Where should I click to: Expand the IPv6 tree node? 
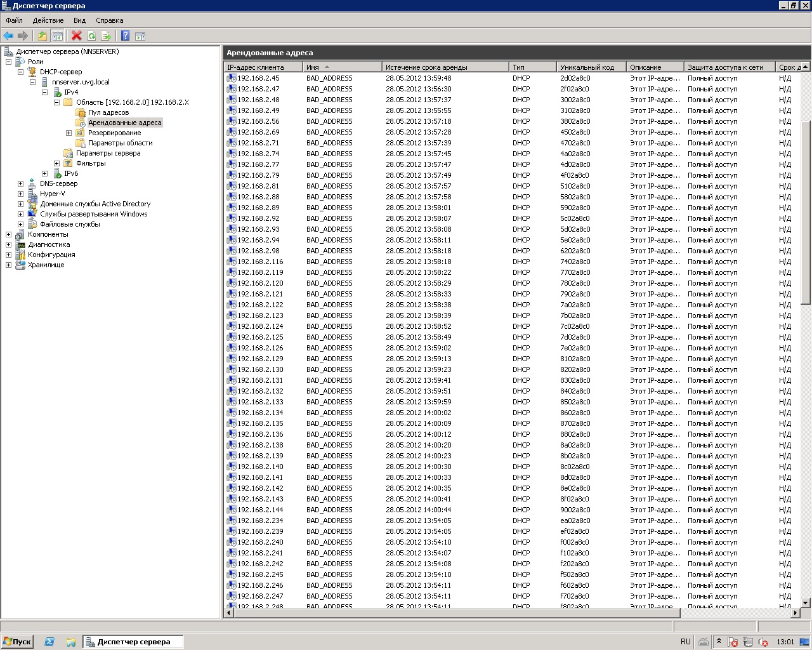44,173
